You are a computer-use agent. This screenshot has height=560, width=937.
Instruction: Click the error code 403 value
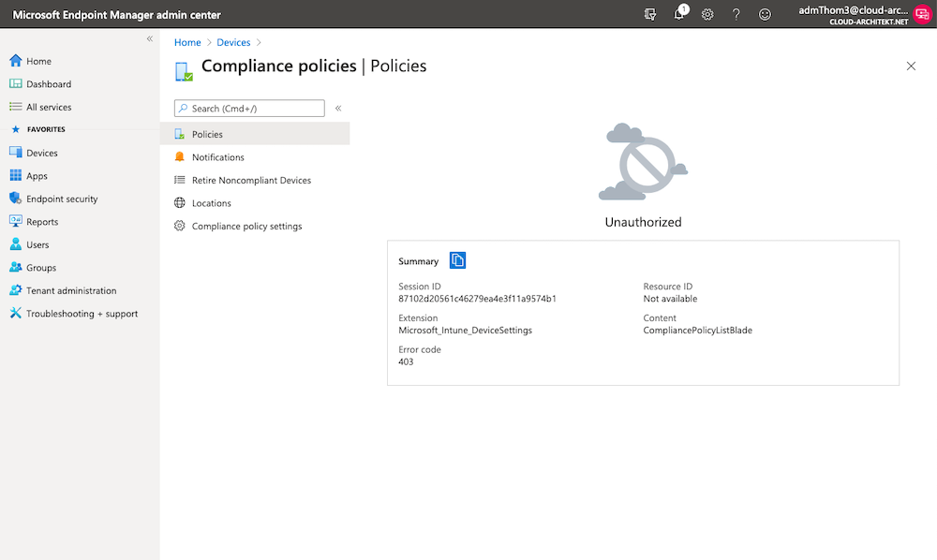pyautogui.click(x=406, y=361)
